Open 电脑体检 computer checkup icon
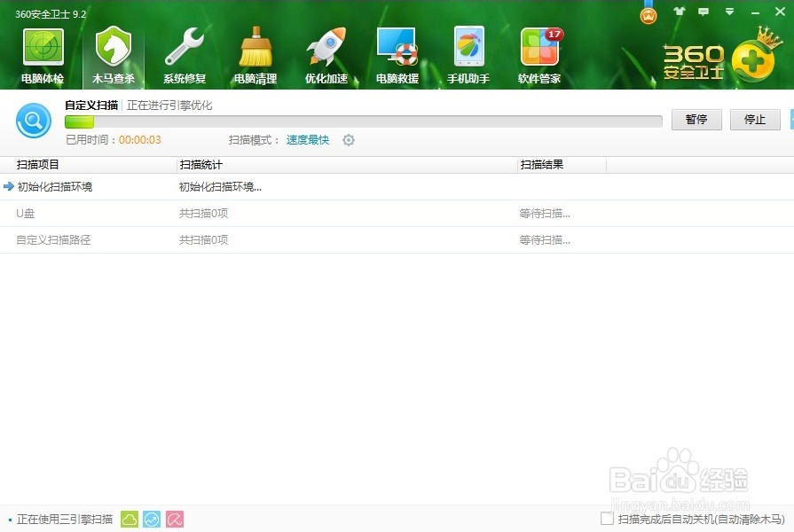The image size is (794, 532). (43, 56)
